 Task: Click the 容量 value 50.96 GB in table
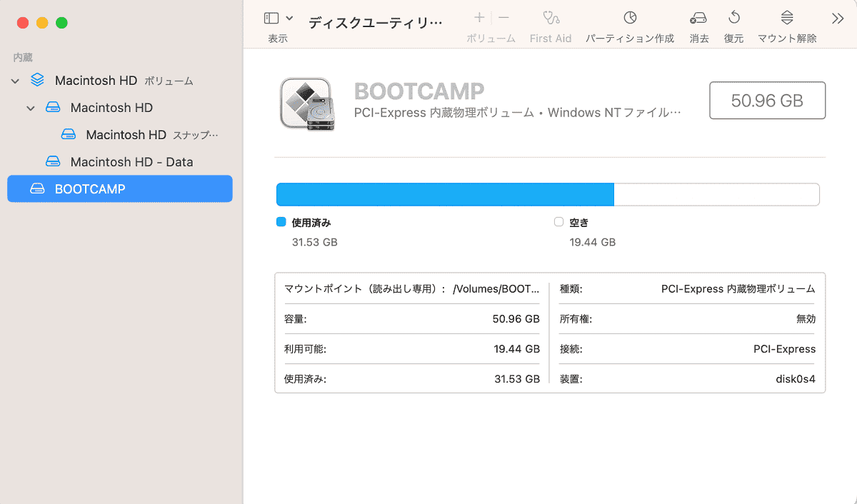(516, 319)
